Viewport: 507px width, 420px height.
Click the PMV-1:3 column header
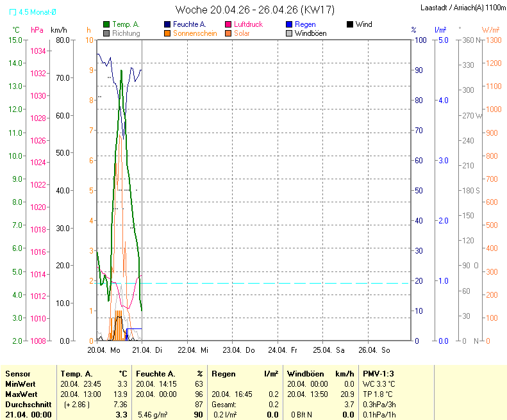(x=378, y=373)
